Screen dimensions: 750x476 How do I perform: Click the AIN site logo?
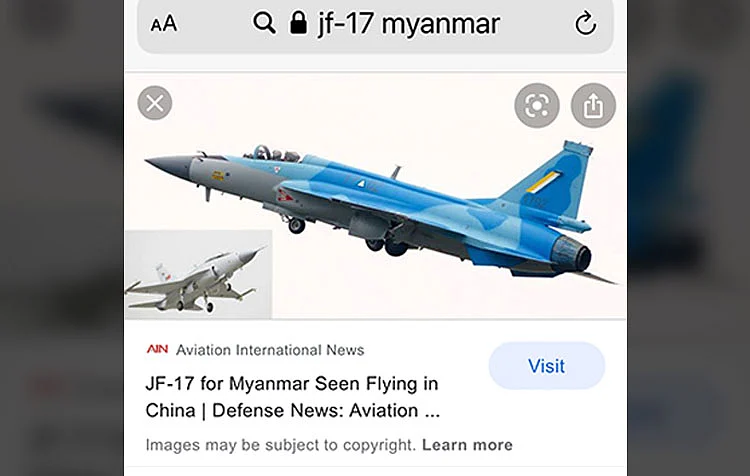[x=157, y=349]
